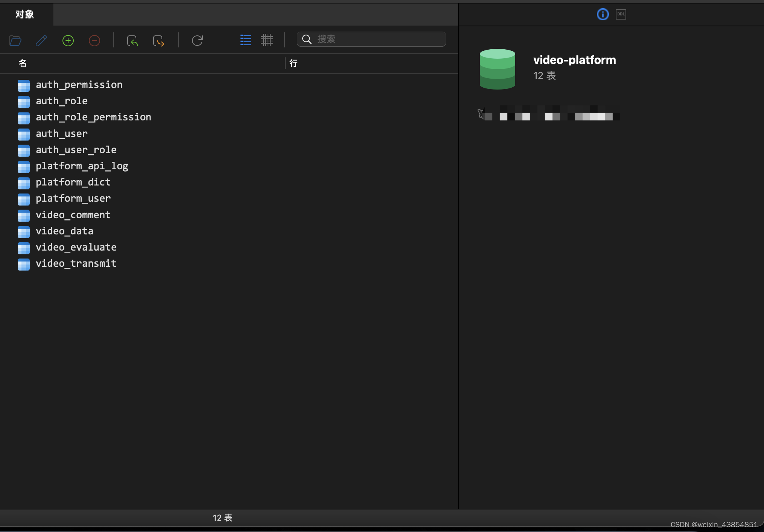
Task: Click the export wizard icon
Action: click(x=158, y=40)
